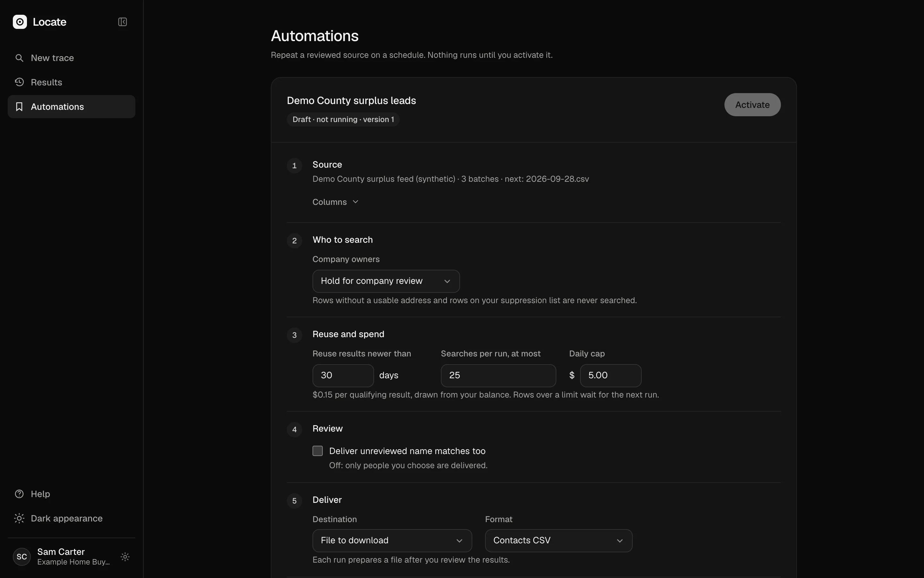The width and height of the screenshot is (924, 578).
Task: Go to the Results page
Action: [x=72, y=82]
